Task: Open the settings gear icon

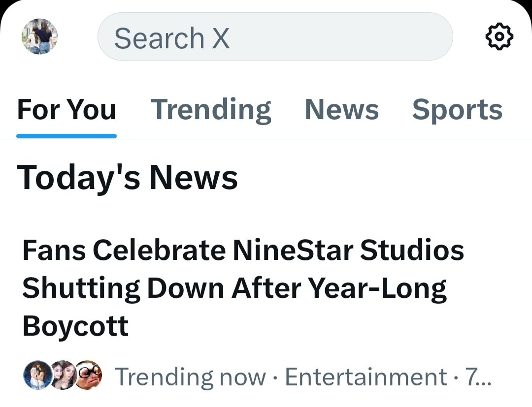Action: [x=499, y=36]
